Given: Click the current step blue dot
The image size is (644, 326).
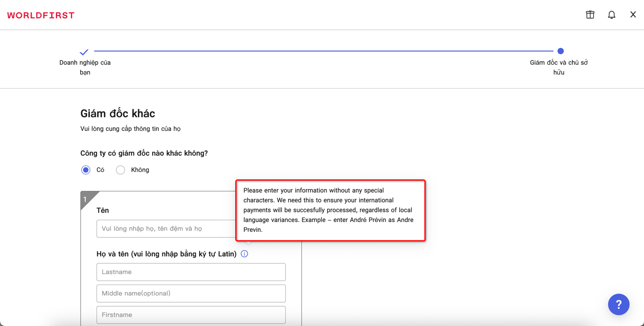Looking at the screenshot, I should pos(560,51).
